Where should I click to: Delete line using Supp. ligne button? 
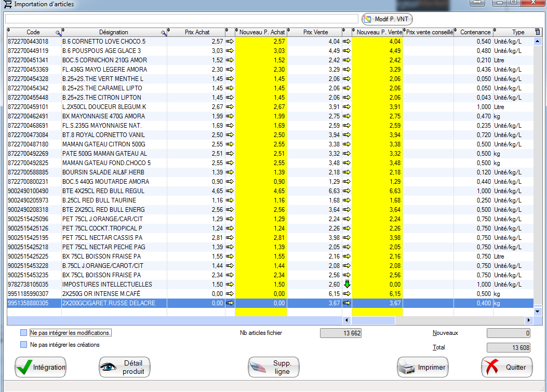tap(273, 367)
